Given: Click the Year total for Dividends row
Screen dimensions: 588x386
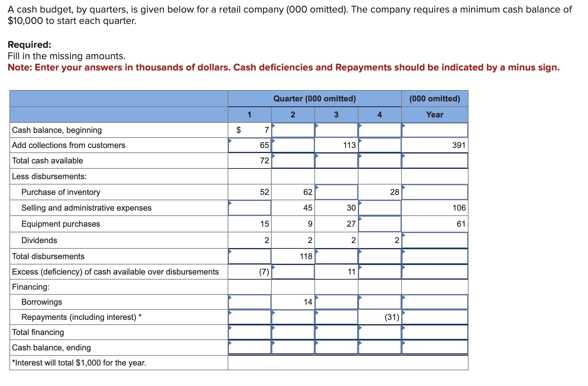Looking at the screenshot, I should point(435,240).
